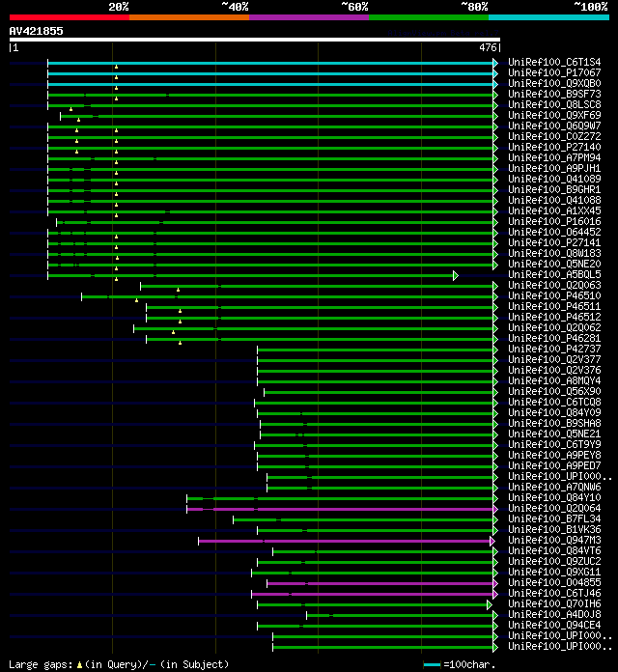
Task: Click the end arrowhead of the A5BQL5 alignment
Action: 456,275
